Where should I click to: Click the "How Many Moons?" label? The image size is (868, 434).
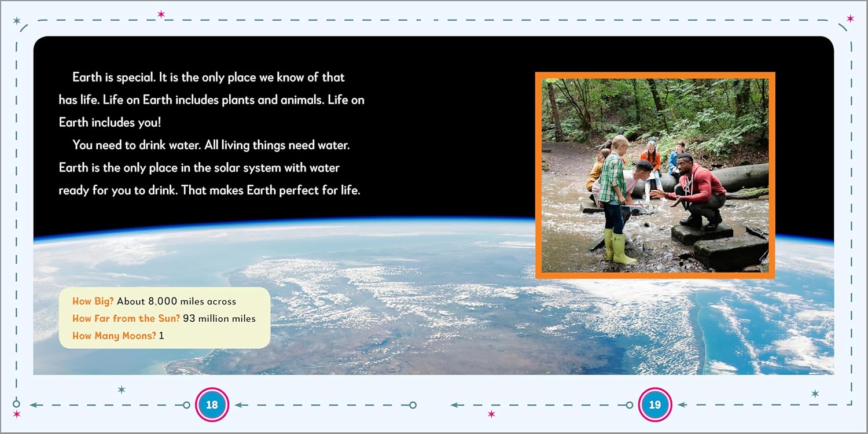114,336
